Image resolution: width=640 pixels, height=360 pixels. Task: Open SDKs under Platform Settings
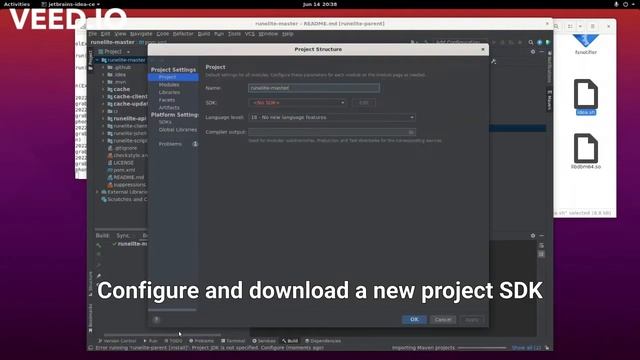click(165, 122)
